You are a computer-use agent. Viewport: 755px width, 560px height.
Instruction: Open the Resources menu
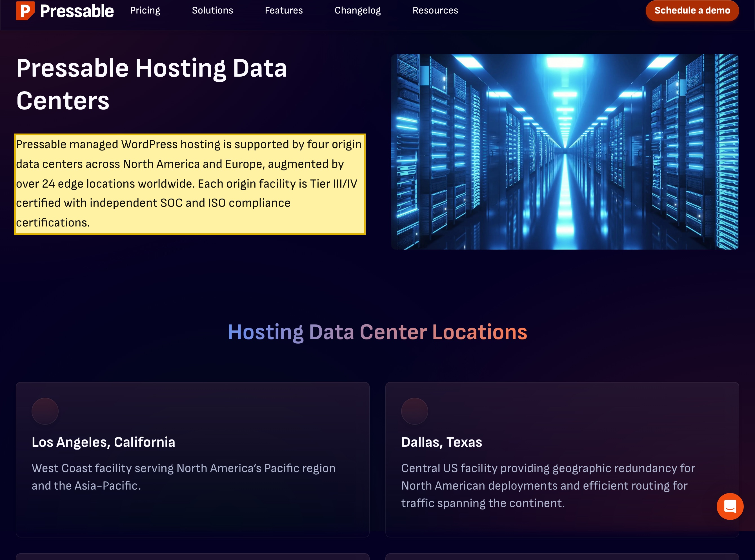tap(435, 10)
